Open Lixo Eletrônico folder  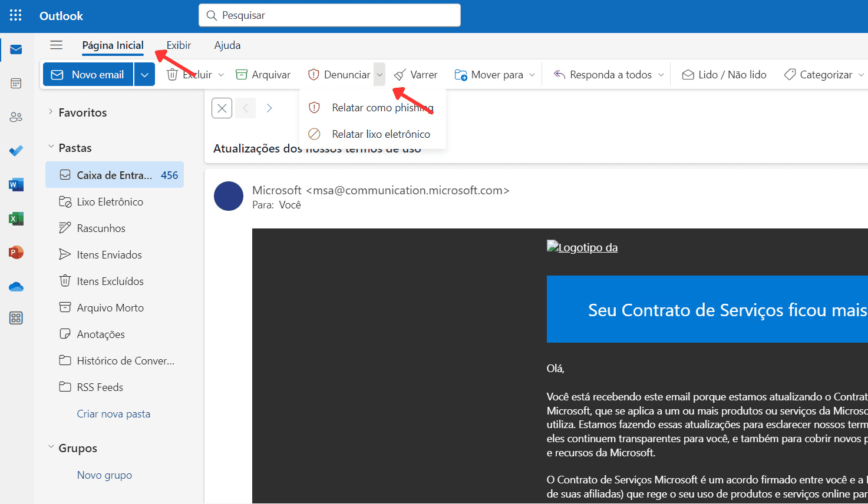click(x=114, y=201)
